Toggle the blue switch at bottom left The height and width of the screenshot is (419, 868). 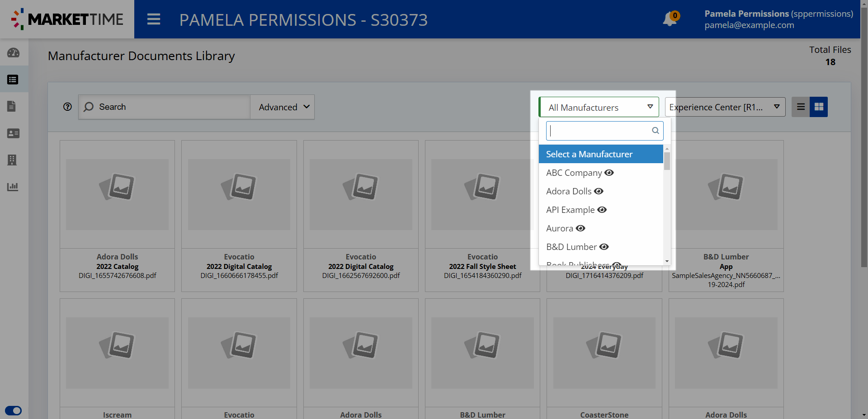click(x=14, y=410)
